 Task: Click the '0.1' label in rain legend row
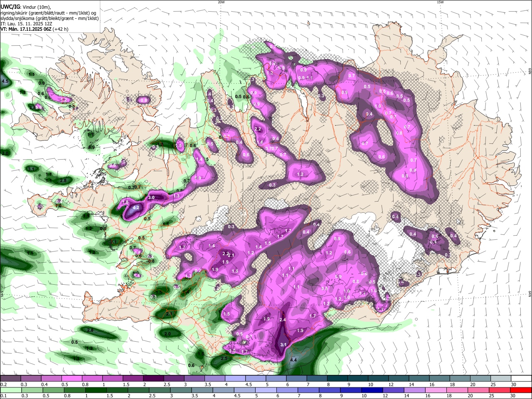click(x=4, y=396)
